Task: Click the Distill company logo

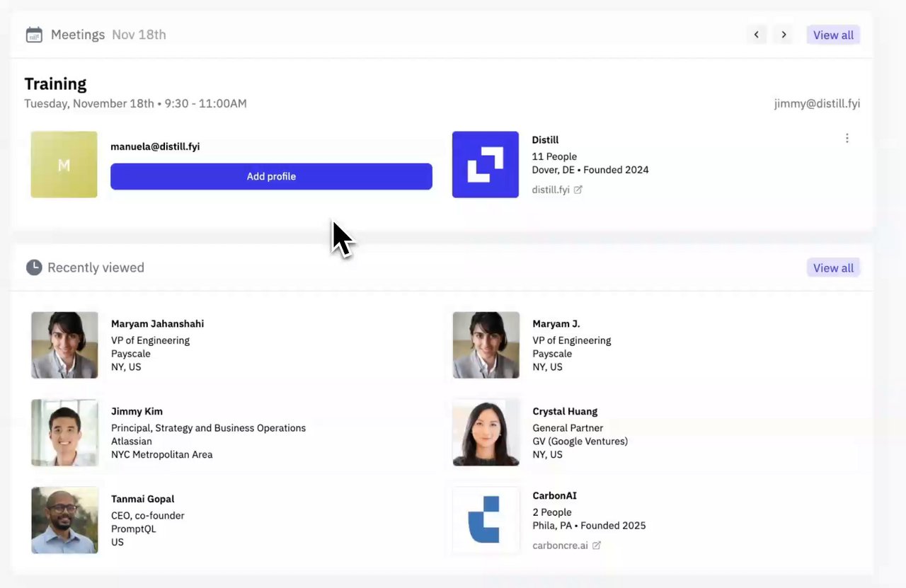Action: click(x=486, y=164)
